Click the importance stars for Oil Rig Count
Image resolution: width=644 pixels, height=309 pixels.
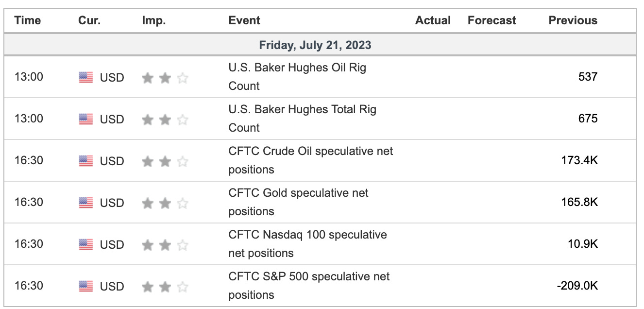(x=165, y=78)
